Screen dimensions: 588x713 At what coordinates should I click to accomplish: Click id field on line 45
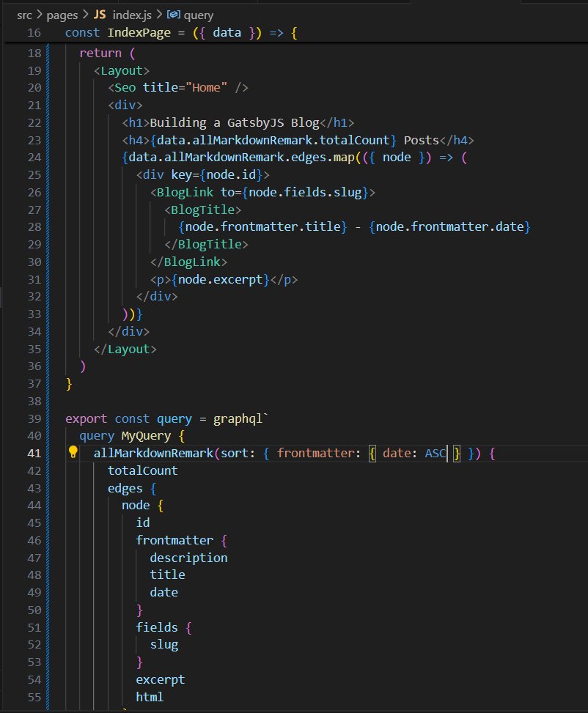tap(142, 523)
